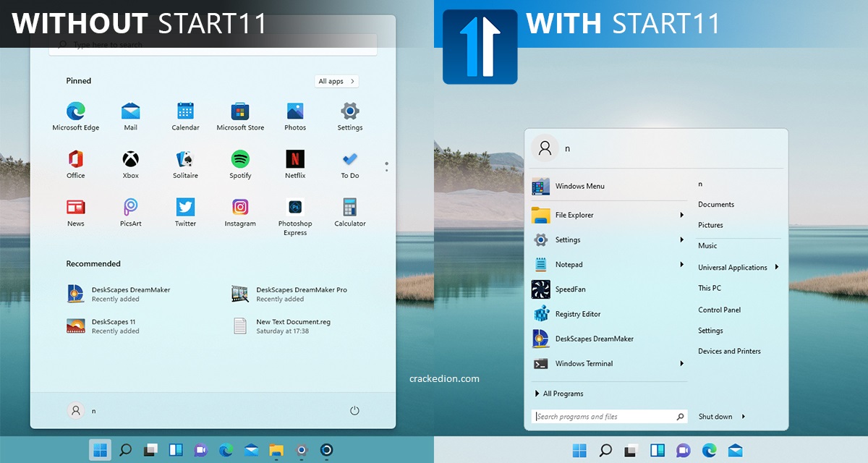The image size is (868, 463).
Task: Open Shut down options arrow
Action: (743, 417)
